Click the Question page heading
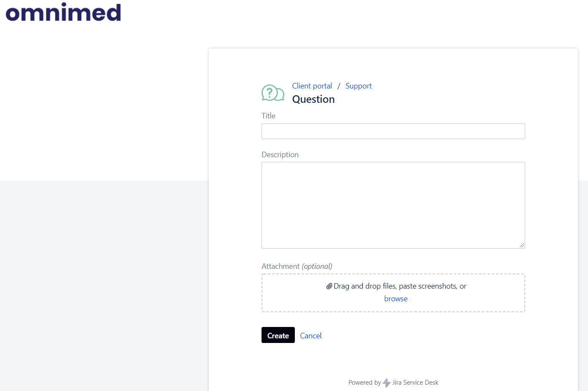The image size is (588, 391). (313, 99)
